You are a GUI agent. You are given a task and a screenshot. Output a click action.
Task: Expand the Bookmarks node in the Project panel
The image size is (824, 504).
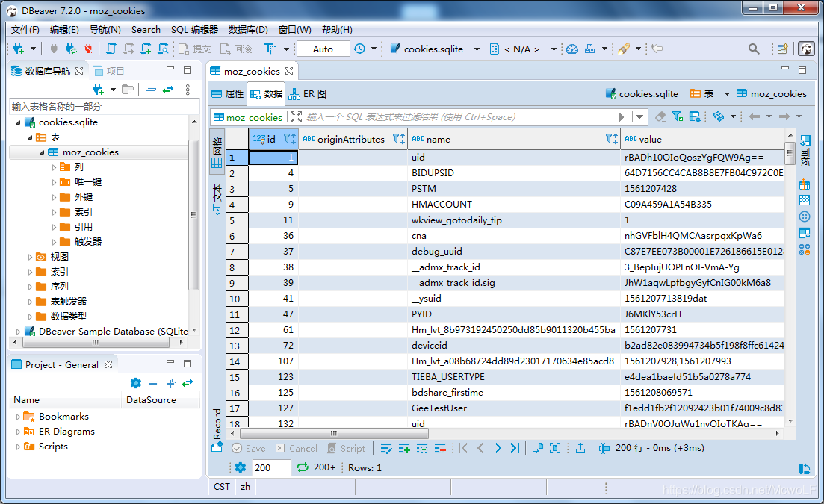pyautogui.click(x=19, y=417)
